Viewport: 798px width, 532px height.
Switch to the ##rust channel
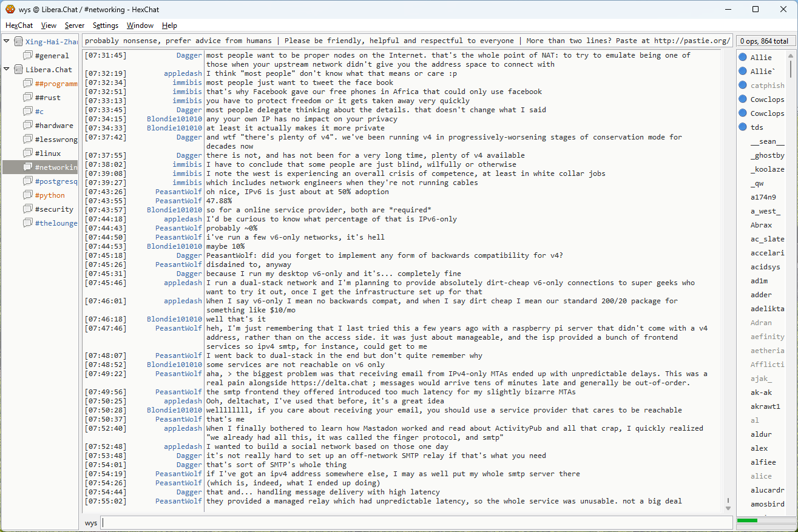(48, 97)
